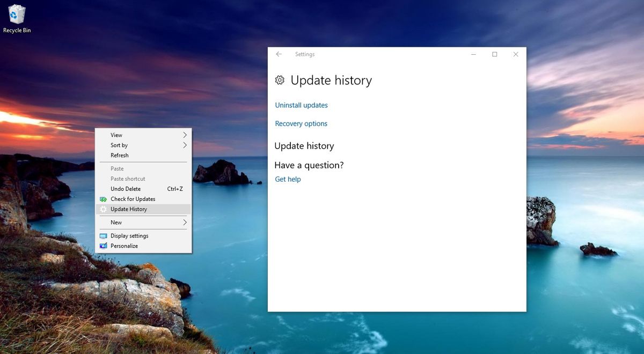Click the gear icon beside Update history heading

(280, 80)
